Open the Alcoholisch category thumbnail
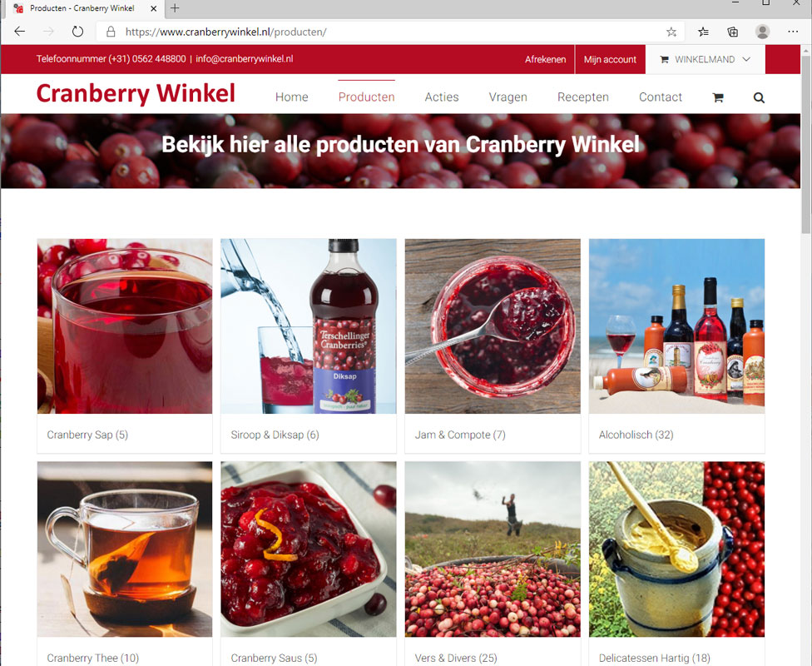Image resolution: width=812 pixels, height=666 pixels. point(677,326)
